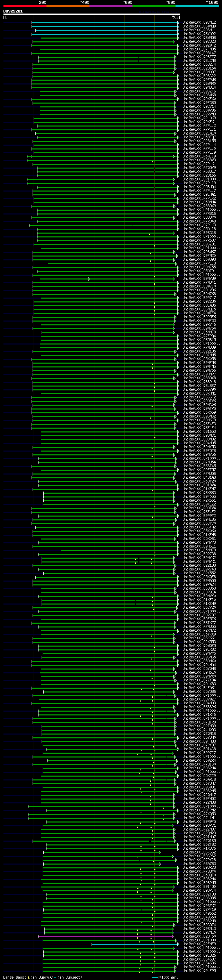
Task: Open hit UniRef100_B4G1A3
Action: 199,477
